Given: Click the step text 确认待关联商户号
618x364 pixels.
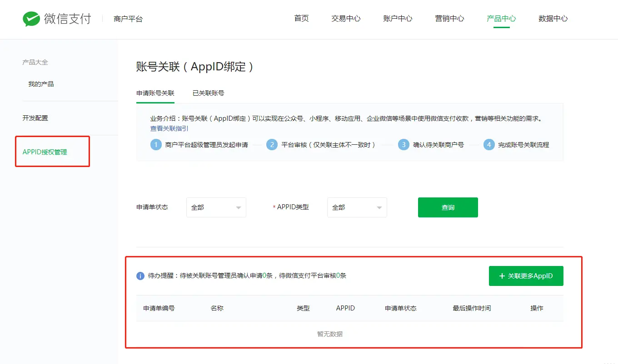Looking at the screenshot, I should (x=439, y=145).
